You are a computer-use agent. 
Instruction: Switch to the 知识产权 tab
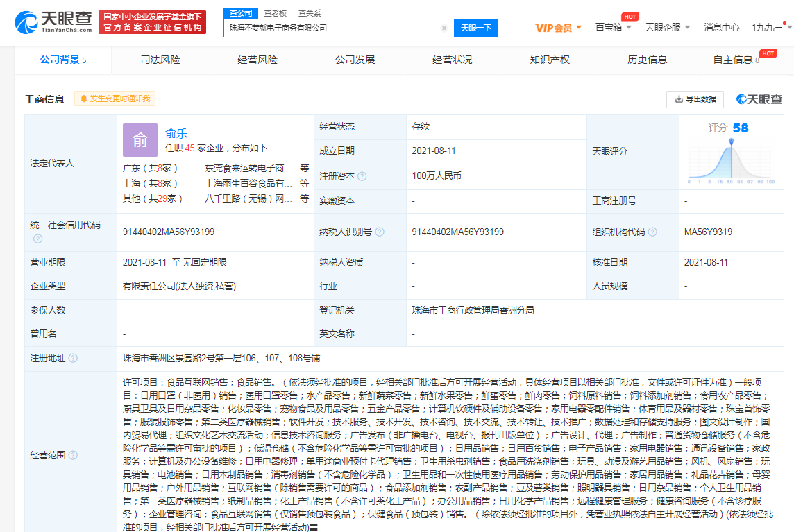pyautogui.click(x=548, y=60)
